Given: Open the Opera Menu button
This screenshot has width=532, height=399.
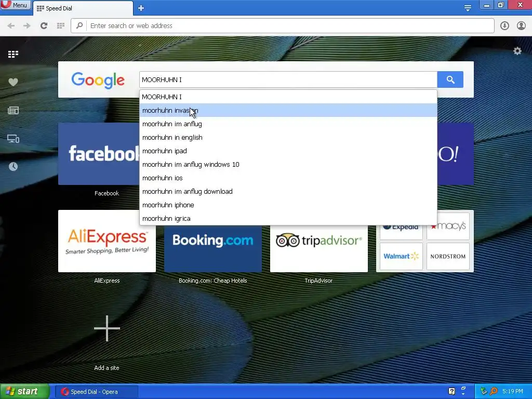Looking at the screenshot, I should pos(16,5).
